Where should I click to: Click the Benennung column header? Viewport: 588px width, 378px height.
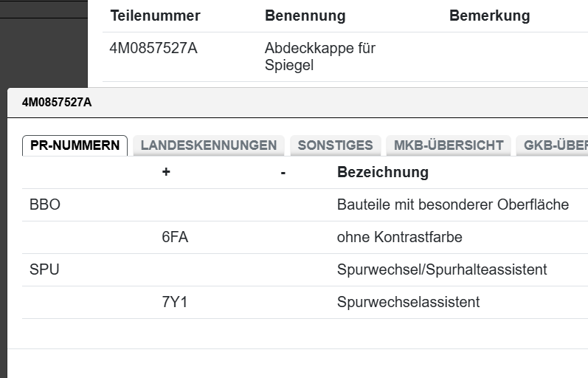coord(305,16)
